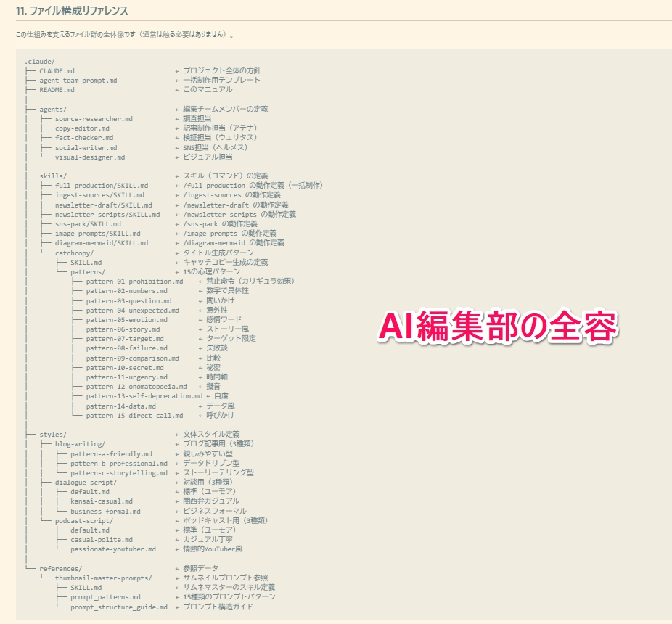Click the "blog-writing/" folder line
The height and width of the screenshot is (624, 672).
(x=80, y=444)
